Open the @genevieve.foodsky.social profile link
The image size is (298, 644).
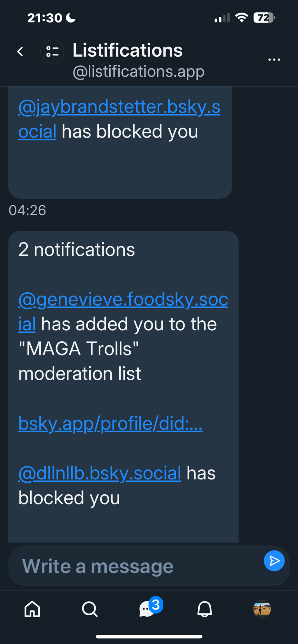click(123, 299)
